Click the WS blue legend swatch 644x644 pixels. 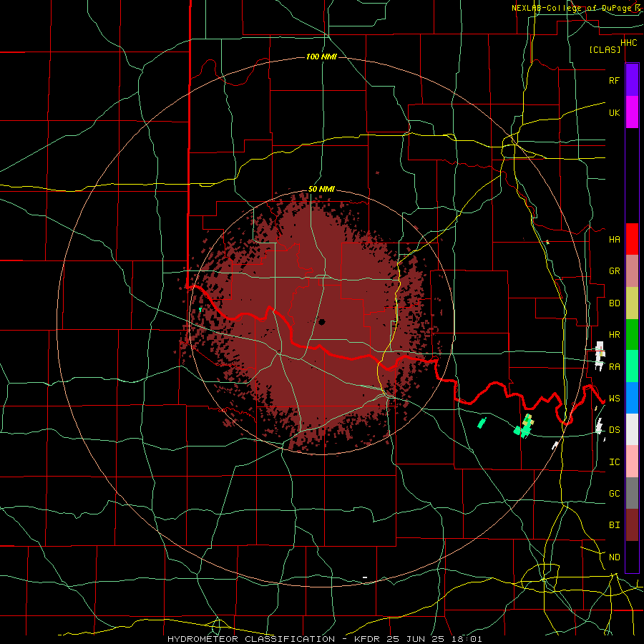click(x=632, y=398)
